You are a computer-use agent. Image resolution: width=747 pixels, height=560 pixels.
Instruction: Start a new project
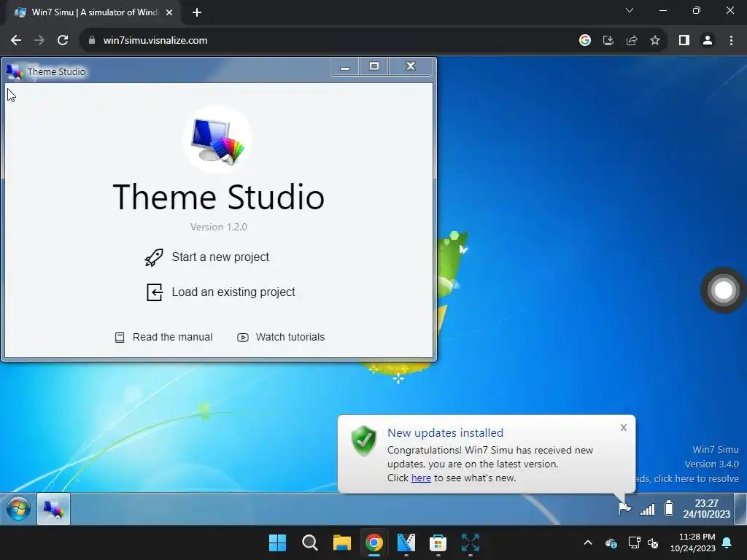click(x=207, y=257)
